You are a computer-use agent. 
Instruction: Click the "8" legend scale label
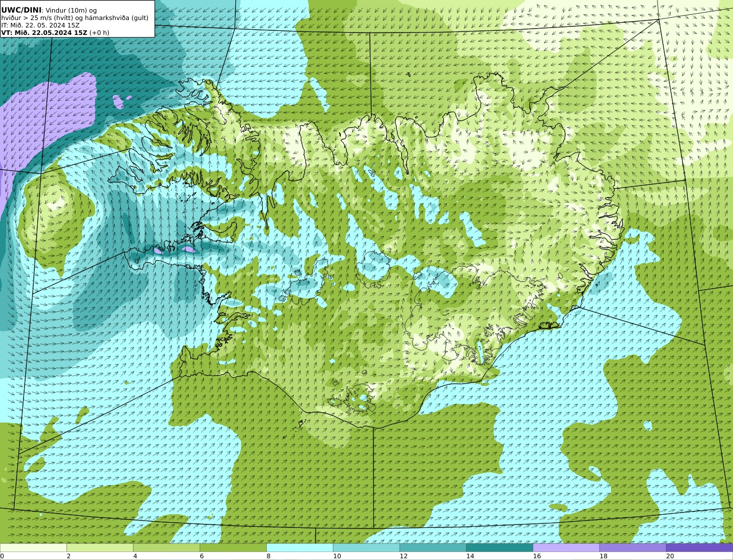tap(268, 556)
